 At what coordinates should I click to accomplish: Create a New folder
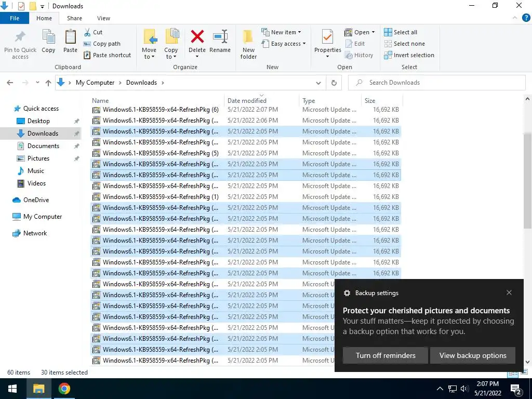(x=248, y=44)
